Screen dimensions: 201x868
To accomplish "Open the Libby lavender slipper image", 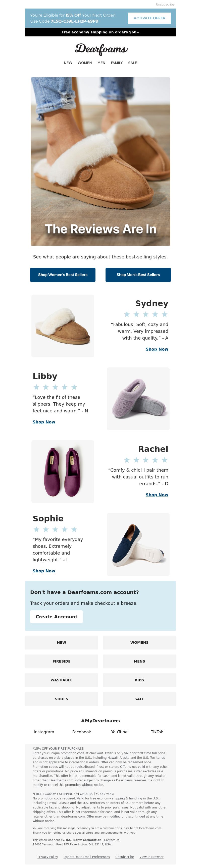I will point(138,399).
